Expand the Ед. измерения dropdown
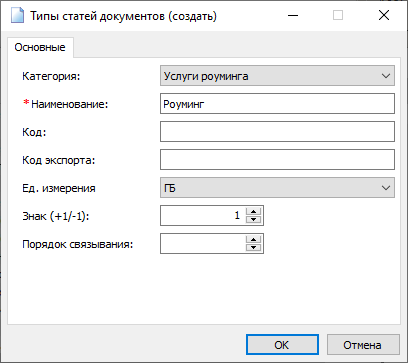The width and height of the screenshot is (408, 363). tap(277, 188)
